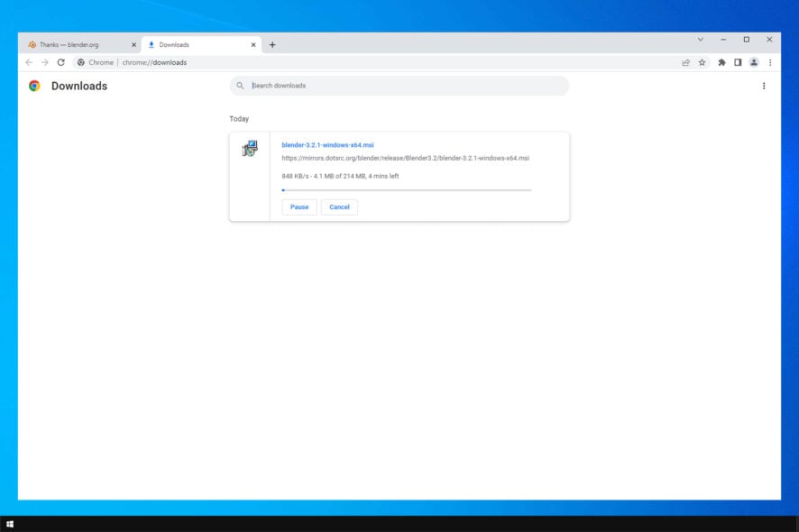
Task: Maximize the Chrome window
Action: [x=747, y=40]
